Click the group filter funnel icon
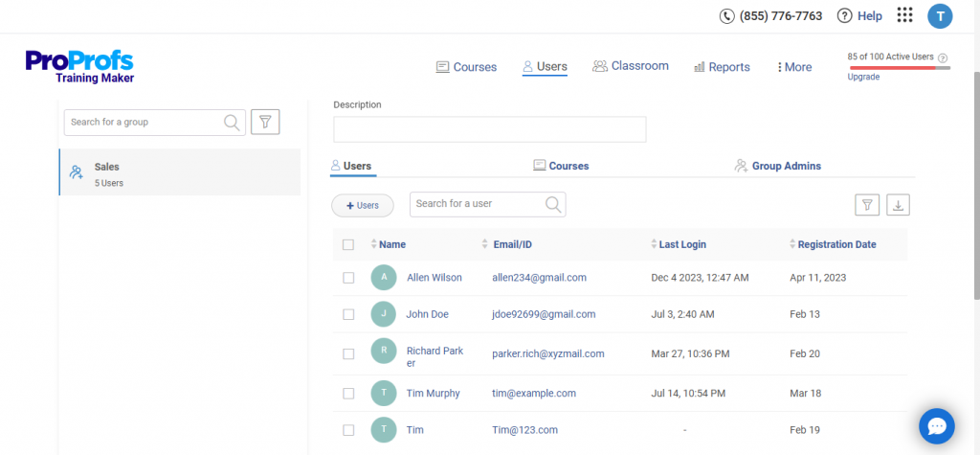 (x=265, y=122)
